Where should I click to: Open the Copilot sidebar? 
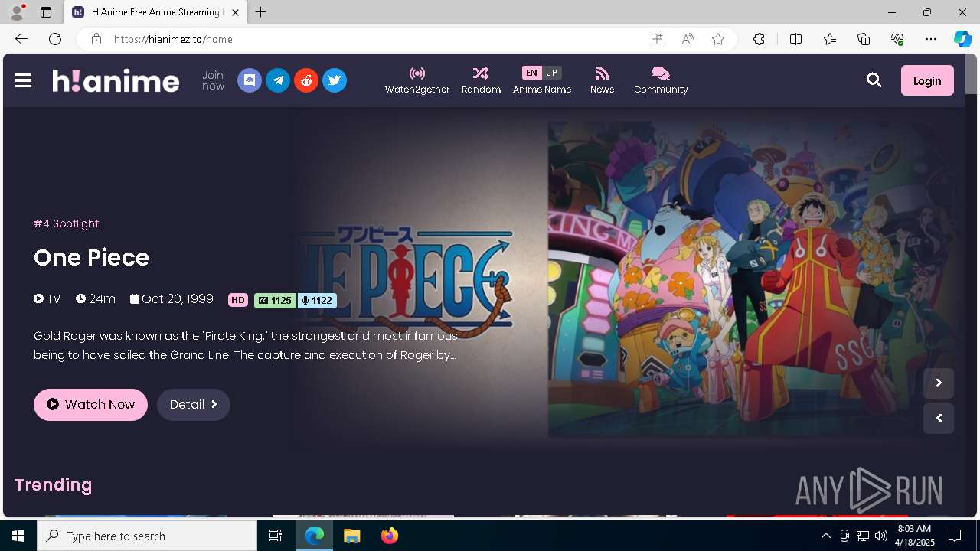click(x=963, y=39)
